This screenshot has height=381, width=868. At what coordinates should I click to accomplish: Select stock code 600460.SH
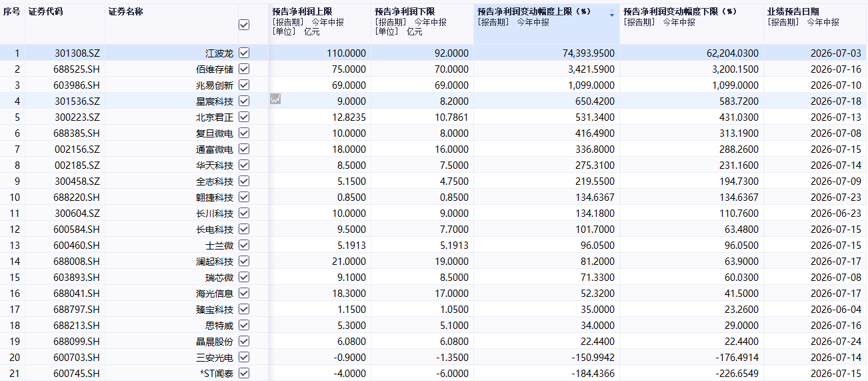(77, 245)
